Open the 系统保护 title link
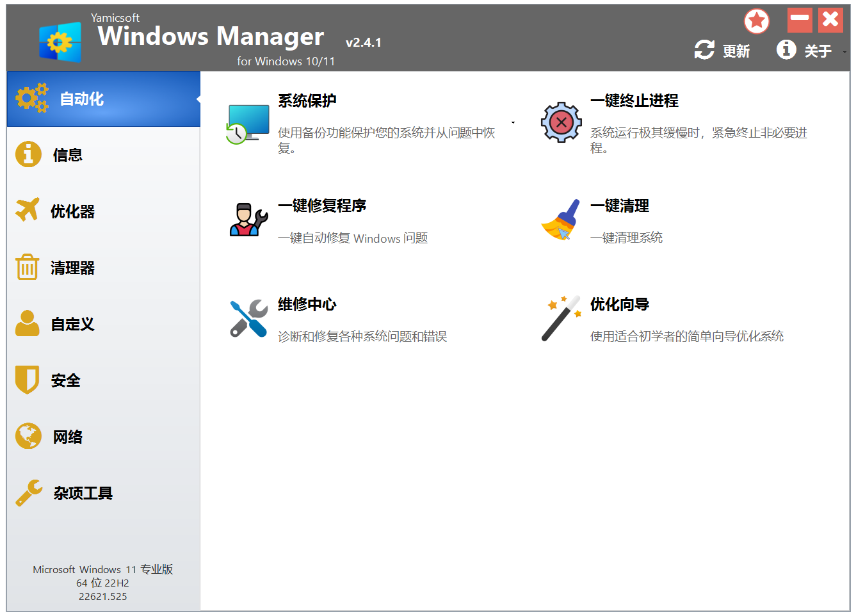The width and height of the screenshot is (856, 616). click(307, 101)
